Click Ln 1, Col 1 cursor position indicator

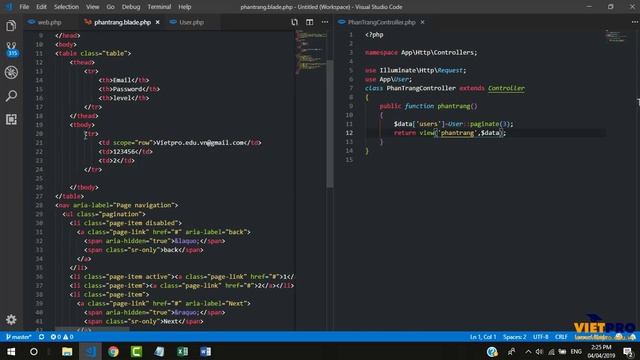pyautogui.click(x=483, y=337)
